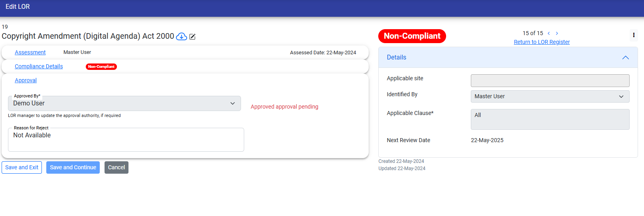
Task: Open the Approval section
Action: 26,80
